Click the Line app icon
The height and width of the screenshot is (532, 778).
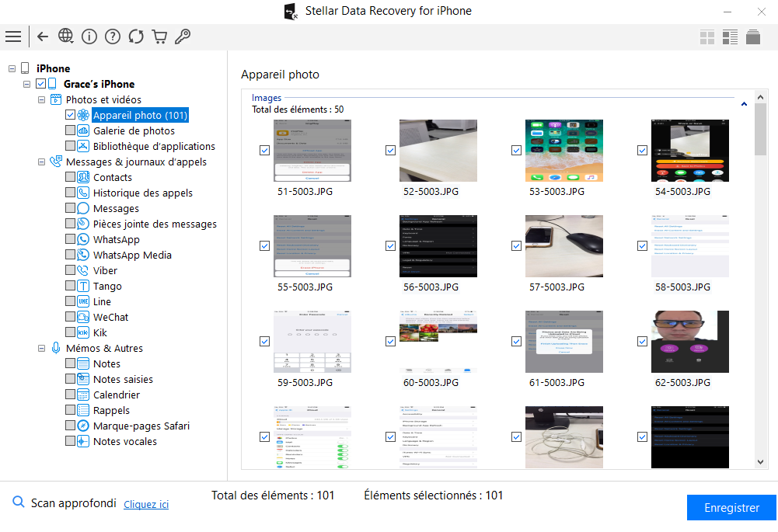(83, 301)
